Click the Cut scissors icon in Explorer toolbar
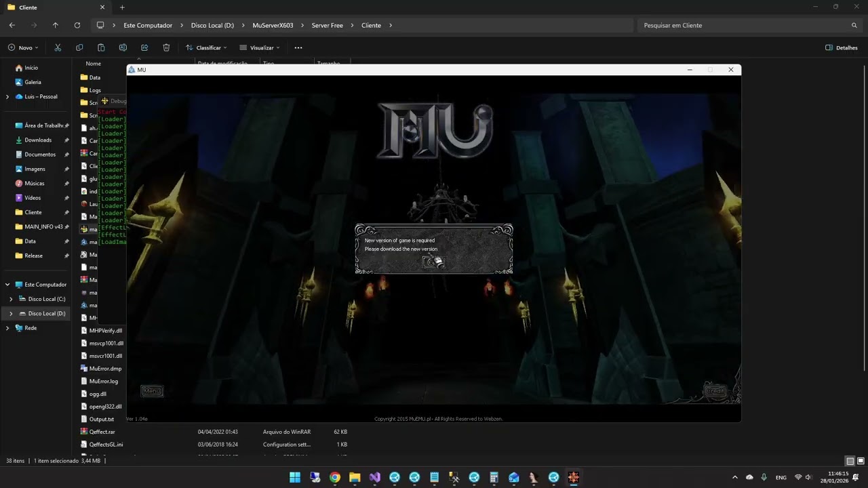 click(x=58, y=47)
